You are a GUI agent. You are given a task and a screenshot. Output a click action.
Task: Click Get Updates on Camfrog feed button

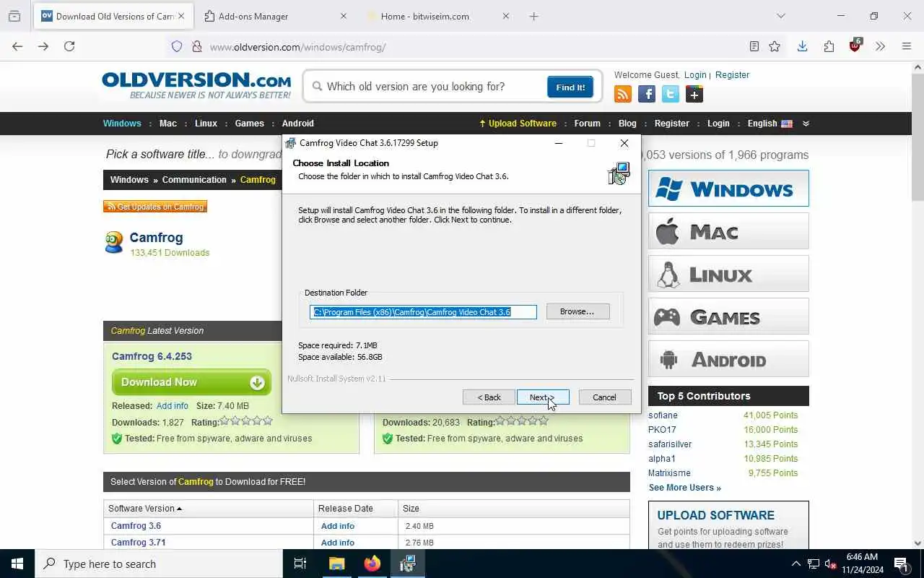pos(155,207)
